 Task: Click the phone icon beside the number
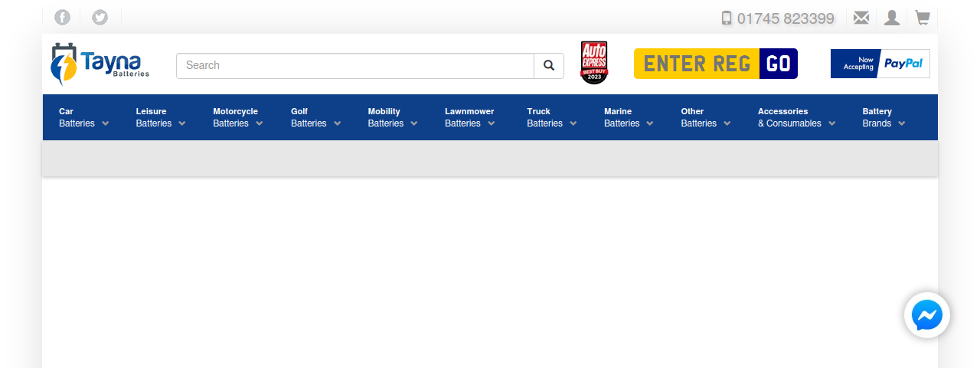pyautogui.click(x=727, y=18)
